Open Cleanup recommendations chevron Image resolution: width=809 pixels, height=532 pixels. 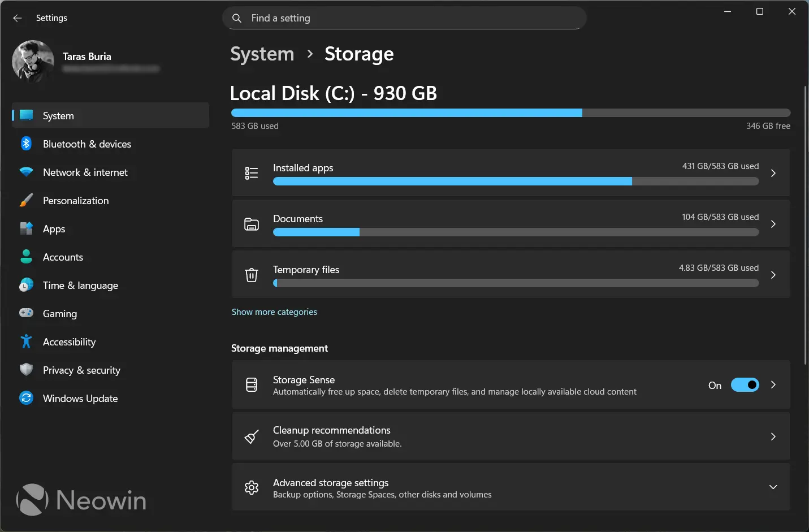point(773,436)
